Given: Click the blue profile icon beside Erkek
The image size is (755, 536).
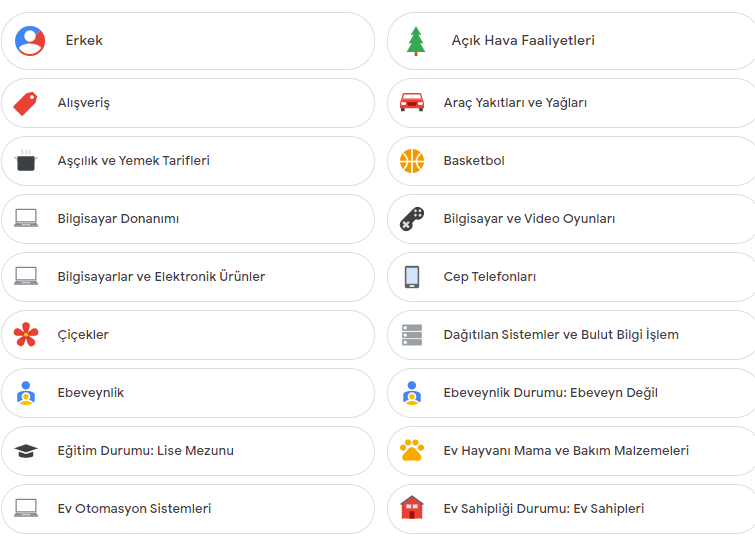Looking at the screenshot, I should point(30,41).
